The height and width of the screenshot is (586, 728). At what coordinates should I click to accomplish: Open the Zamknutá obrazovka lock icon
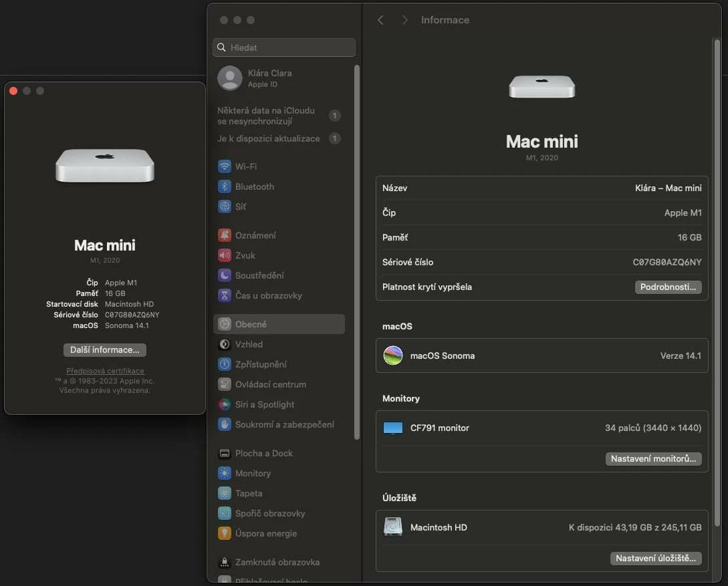[224, 562]
